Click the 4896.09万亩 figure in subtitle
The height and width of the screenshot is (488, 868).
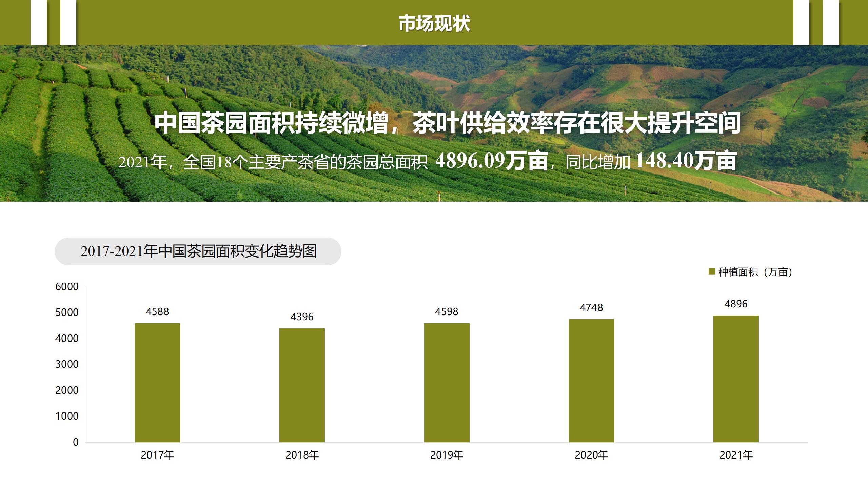tap(492, 161)
